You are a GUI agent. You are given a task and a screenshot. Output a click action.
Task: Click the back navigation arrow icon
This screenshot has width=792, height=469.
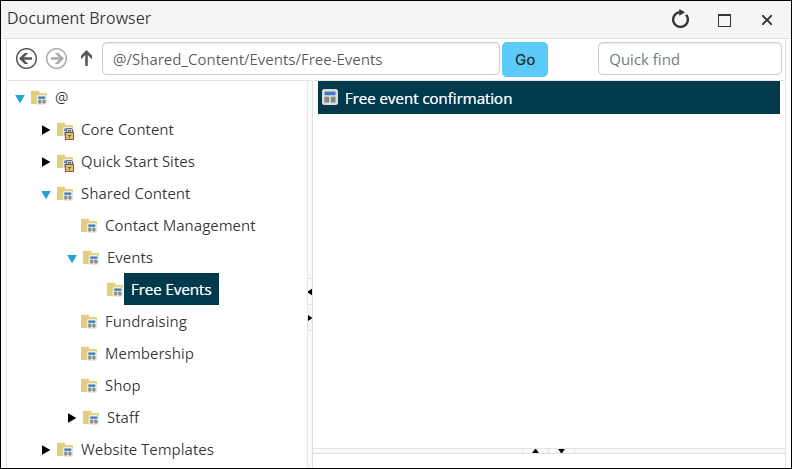pos(26,59)
